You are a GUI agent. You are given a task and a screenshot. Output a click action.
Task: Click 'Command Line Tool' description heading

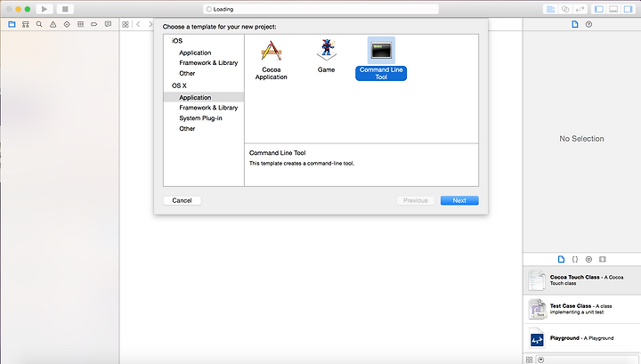tap(278, 153)
